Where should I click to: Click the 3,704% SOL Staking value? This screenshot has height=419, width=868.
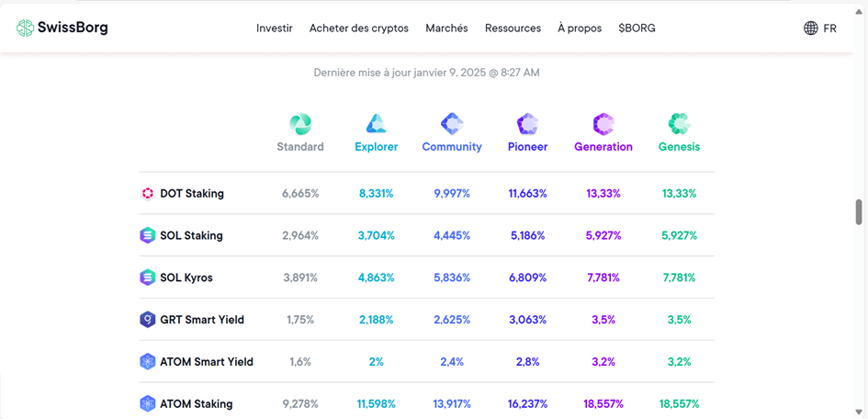[x=377, y=236]
